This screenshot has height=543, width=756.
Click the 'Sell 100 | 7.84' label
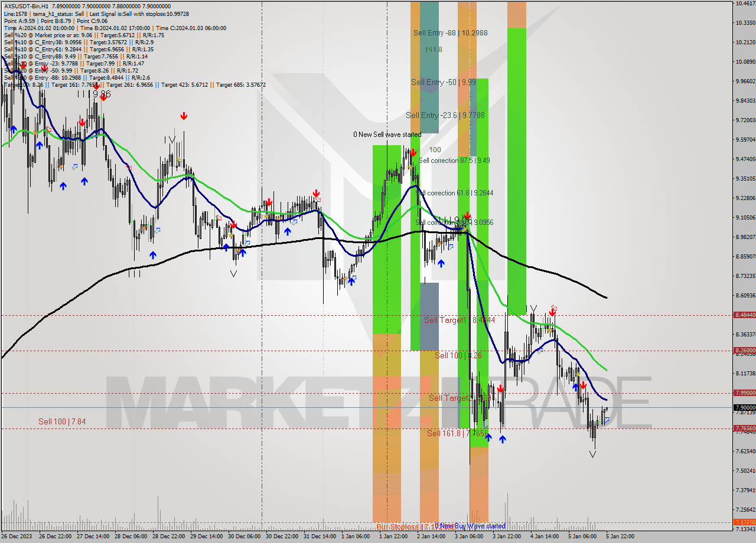[x=62, y=421]
